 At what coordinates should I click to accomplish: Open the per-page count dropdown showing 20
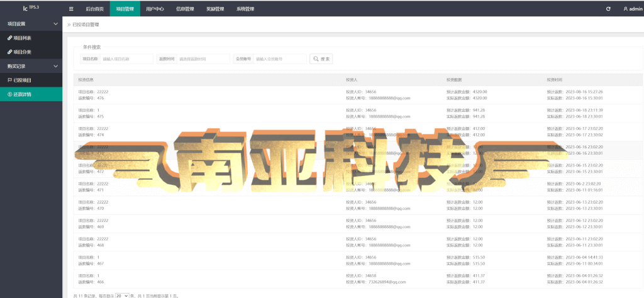[122, 295]
